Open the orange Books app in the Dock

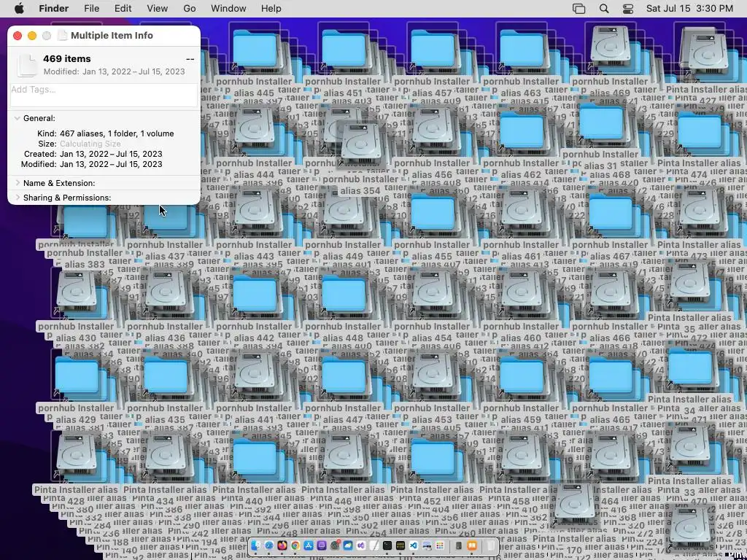(472, 545)
